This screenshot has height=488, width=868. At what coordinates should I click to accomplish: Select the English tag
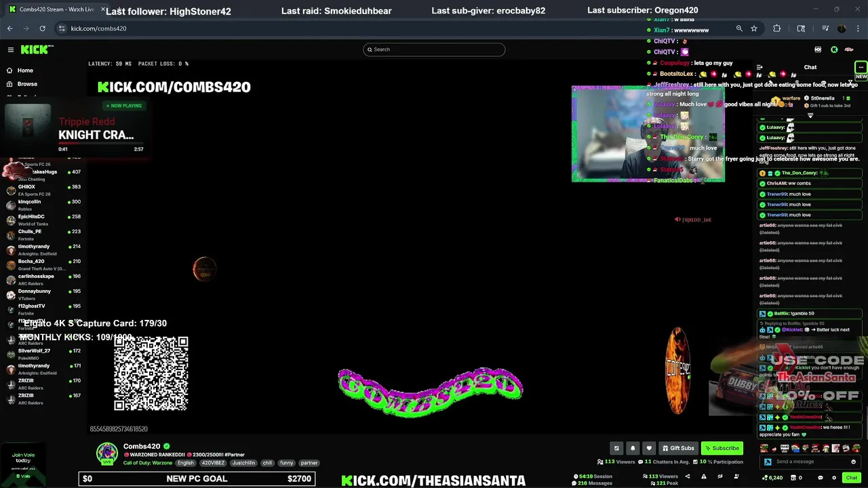pyautogui.click(x=186, y=463)
